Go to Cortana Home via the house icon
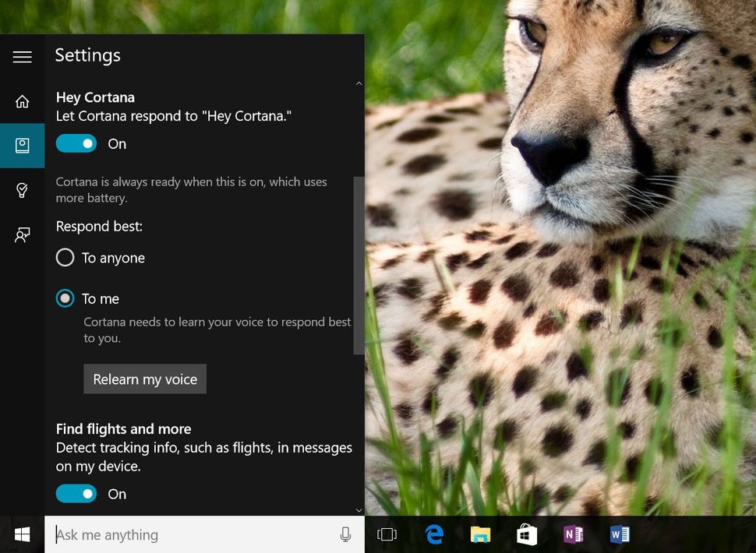The height and width of the screenshot is (553, 756). coord(22,101)
